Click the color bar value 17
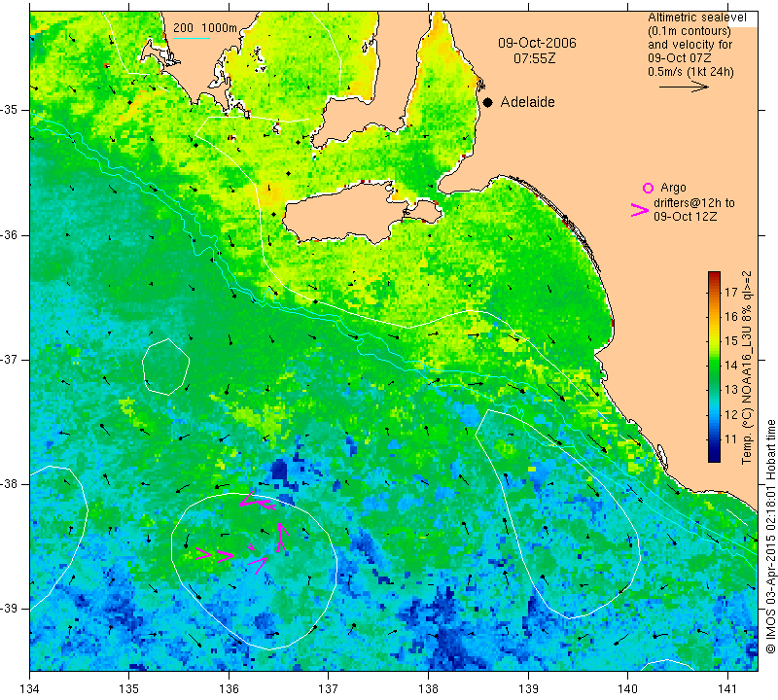The width and height of the screenshot is (778, 700). coord(731,293)
